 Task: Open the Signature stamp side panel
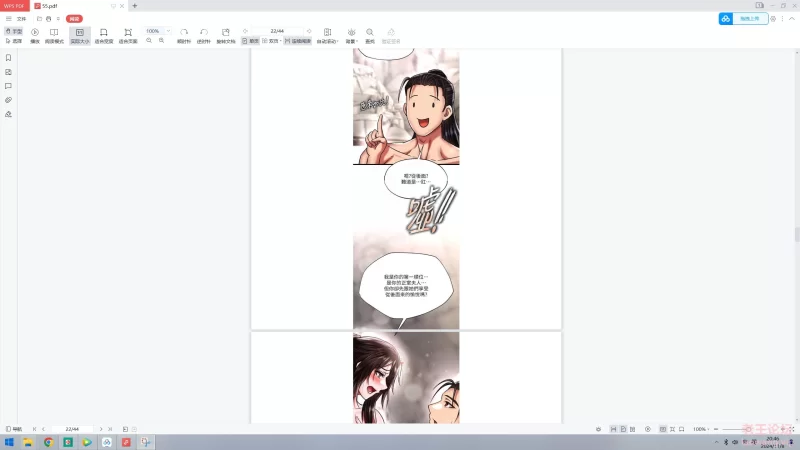tap(8, 114)
